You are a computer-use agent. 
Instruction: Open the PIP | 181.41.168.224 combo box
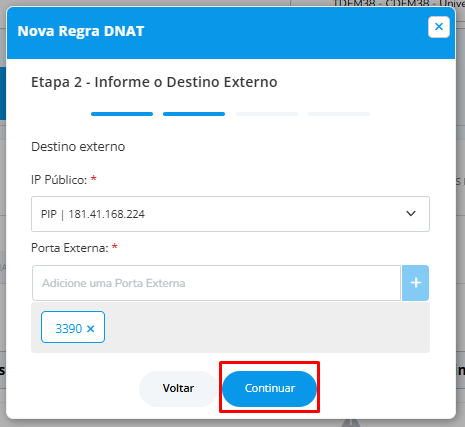(230, 214)
